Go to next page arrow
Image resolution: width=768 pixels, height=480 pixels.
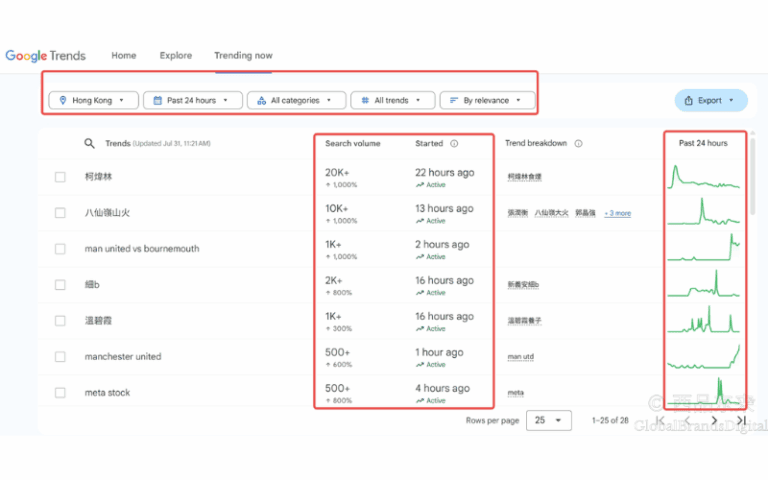click(x=713, y=420)
